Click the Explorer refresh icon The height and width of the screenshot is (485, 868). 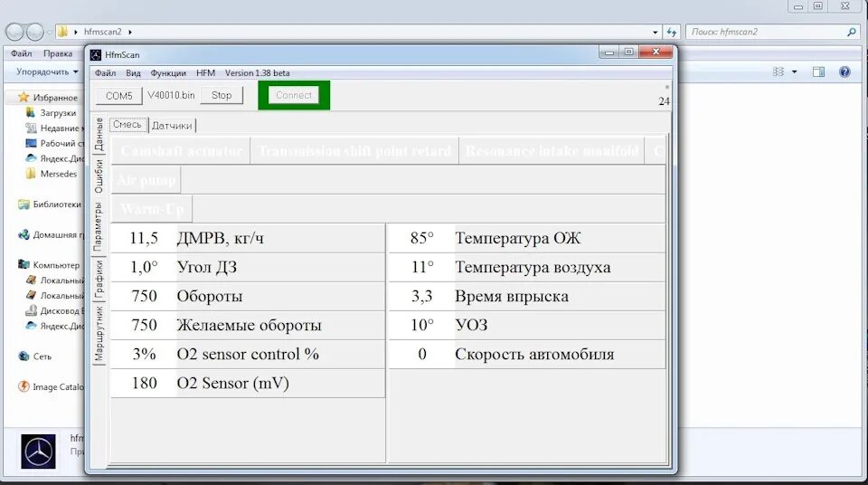click(672, 33)
